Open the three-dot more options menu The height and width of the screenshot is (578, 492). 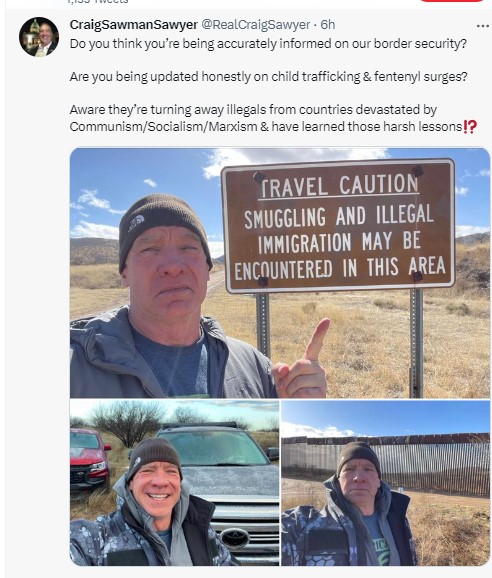pos(482,26)
